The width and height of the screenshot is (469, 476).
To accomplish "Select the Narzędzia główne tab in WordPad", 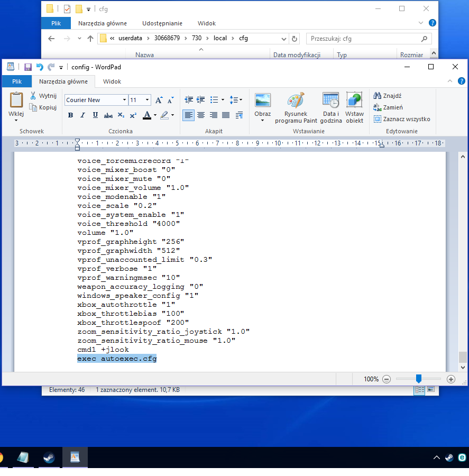I will pos(63,81).
